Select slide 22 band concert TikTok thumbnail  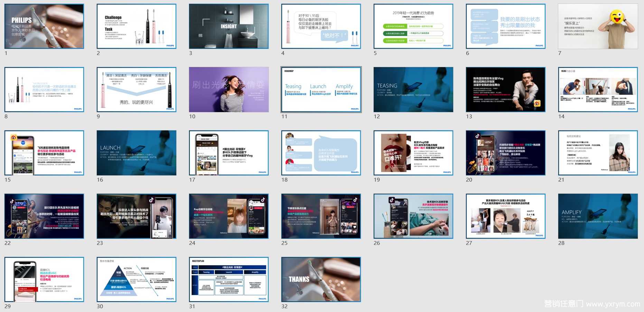point(44,216)
